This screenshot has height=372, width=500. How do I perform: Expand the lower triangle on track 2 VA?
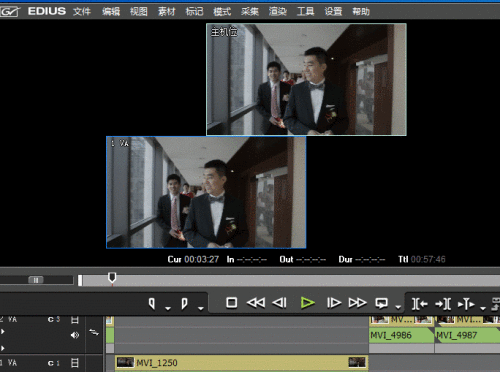click(x=3, y=348)
